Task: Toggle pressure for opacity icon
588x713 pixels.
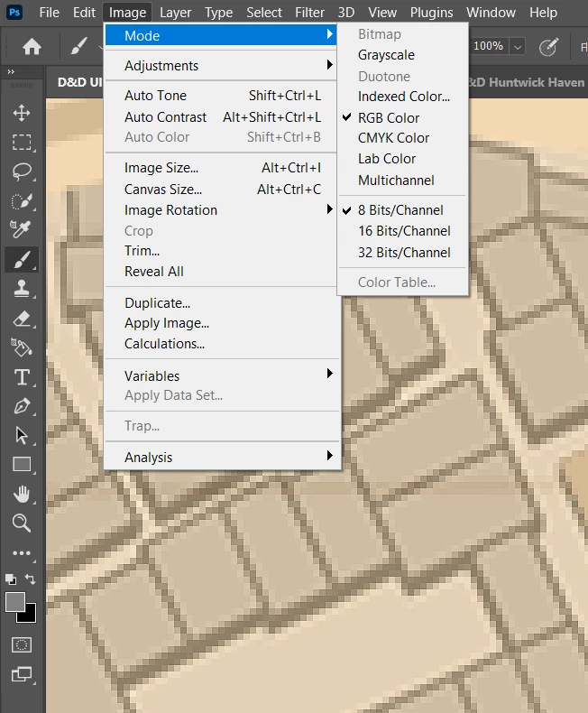Action: point(548,46)
